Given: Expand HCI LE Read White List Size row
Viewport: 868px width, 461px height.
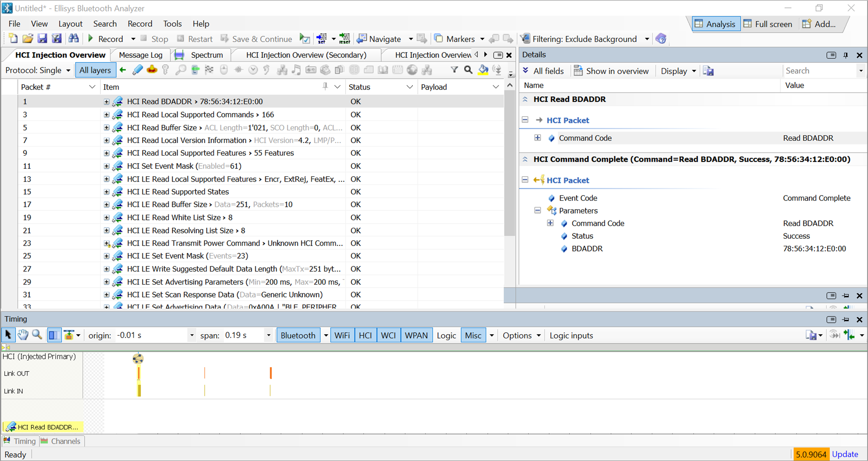Looking at the screenshot, I should (x=106, y=217).
